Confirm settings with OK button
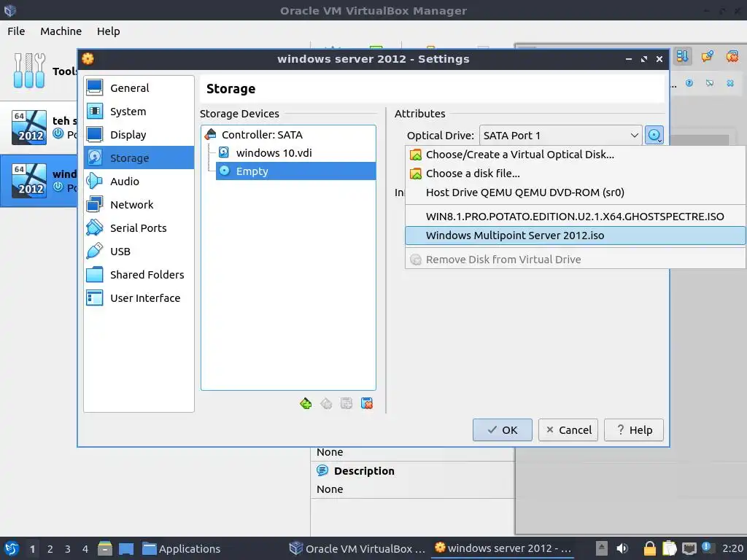This screenshot has height=560, width=747. pyautogui.click(x=502, y=430)
